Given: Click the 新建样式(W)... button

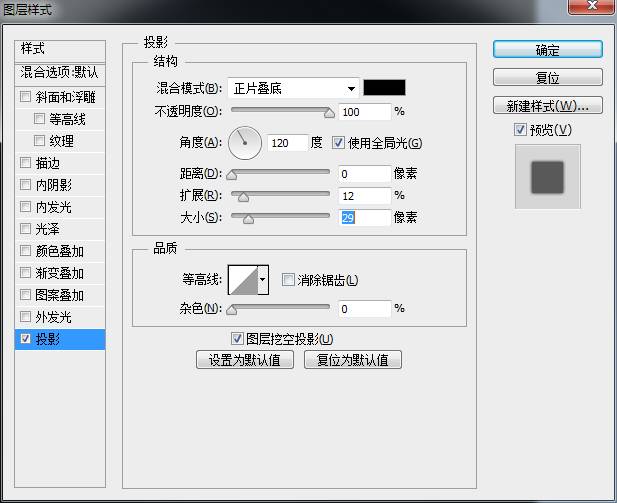Looking at the screenshot, I should 547,105.
